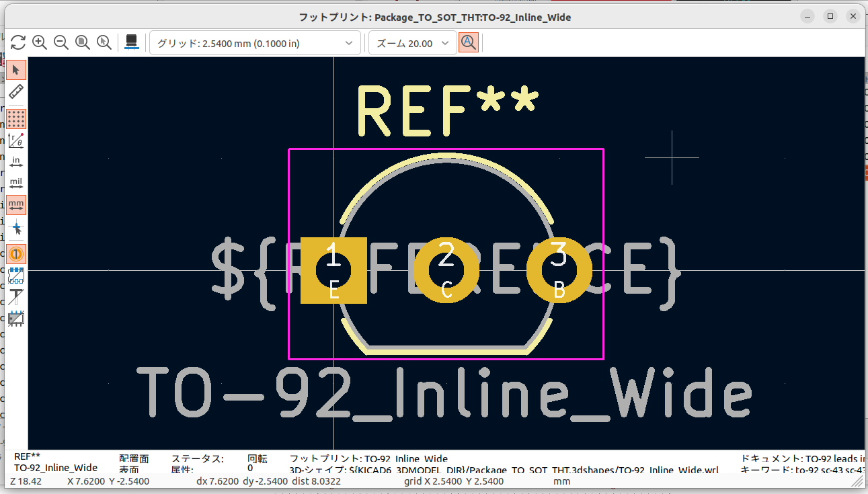Toggle automatic zoom on footprint change

[469, 43]
